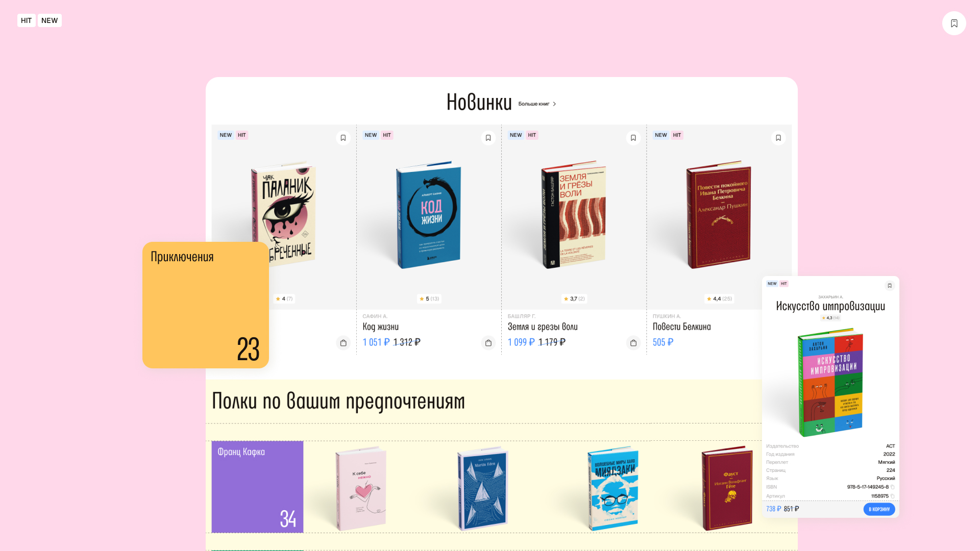Bookmark the Искусство импровизации card
This screenshot has height=551, width=980.
tap(889, 286)
